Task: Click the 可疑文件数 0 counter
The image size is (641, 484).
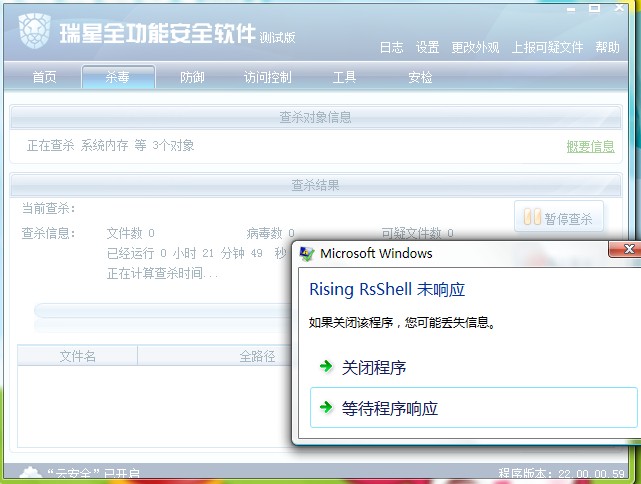Action: (x=417, y=233)
